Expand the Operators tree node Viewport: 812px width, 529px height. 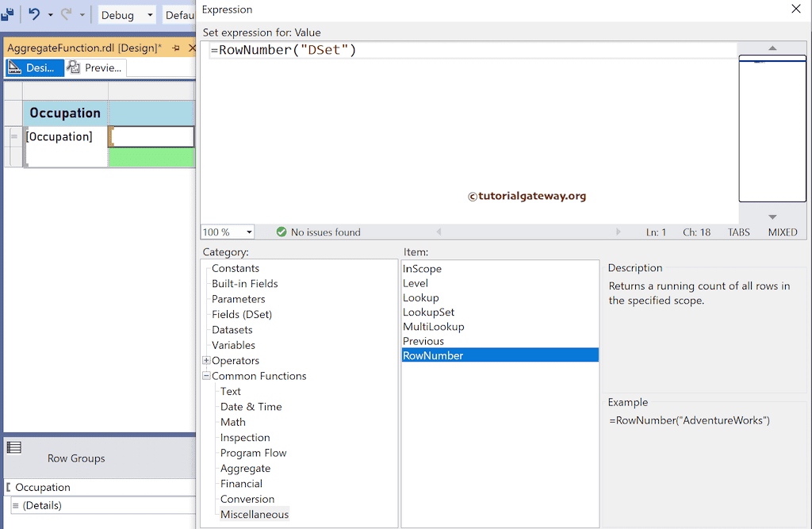206,360
